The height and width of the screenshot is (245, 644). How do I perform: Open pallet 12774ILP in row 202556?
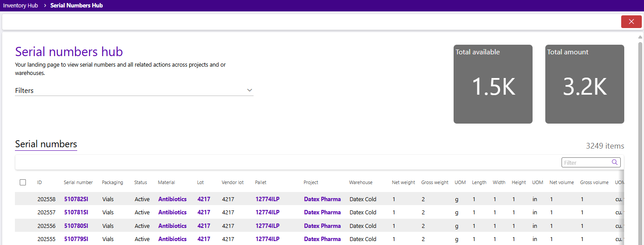click(x=267, y=226)
